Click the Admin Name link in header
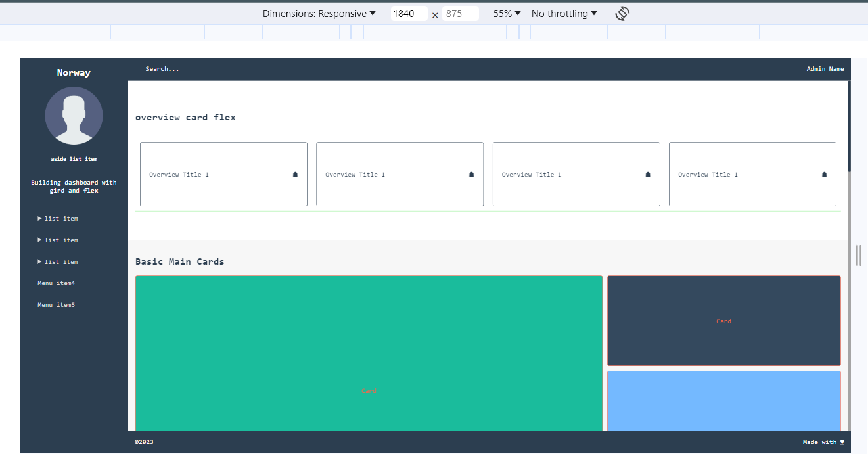Viewport: 868px width, 454px height. (x=825, y=69)
